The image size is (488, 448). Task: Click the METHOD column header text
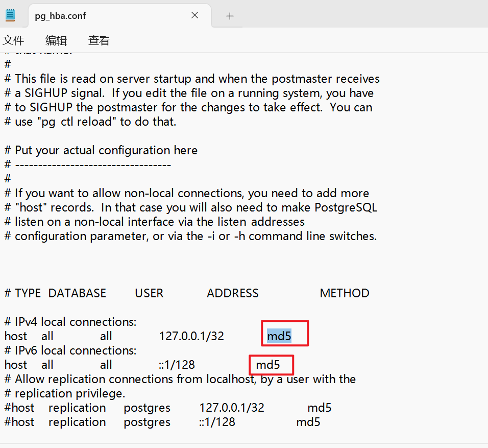(345, 293)
